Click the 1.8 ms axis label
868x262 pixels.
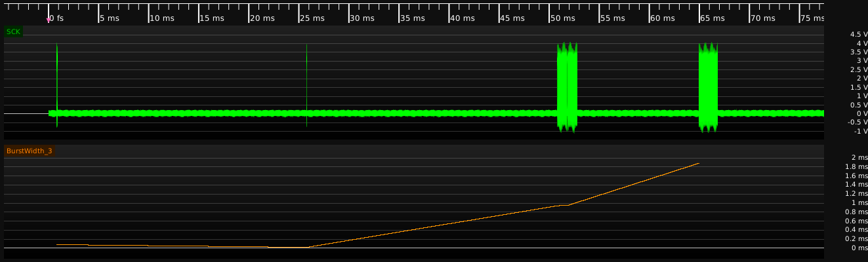(x=856, y=166)
